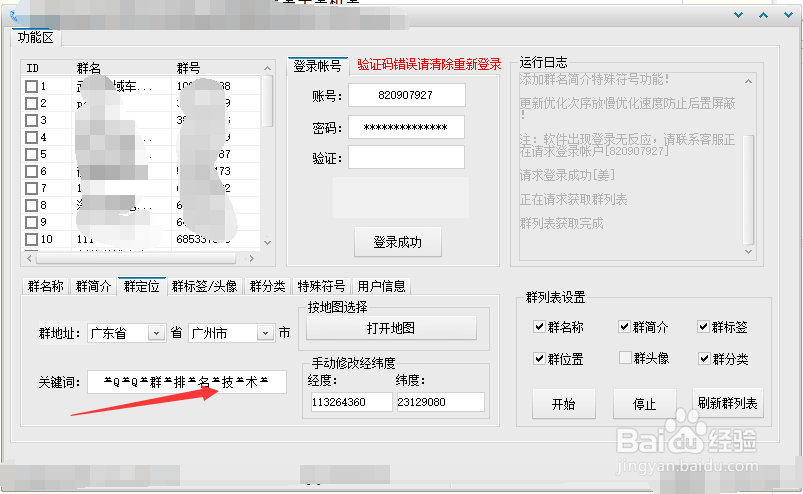Uncheck the 群标签 option in 群列表设置

tap(704, 327)
